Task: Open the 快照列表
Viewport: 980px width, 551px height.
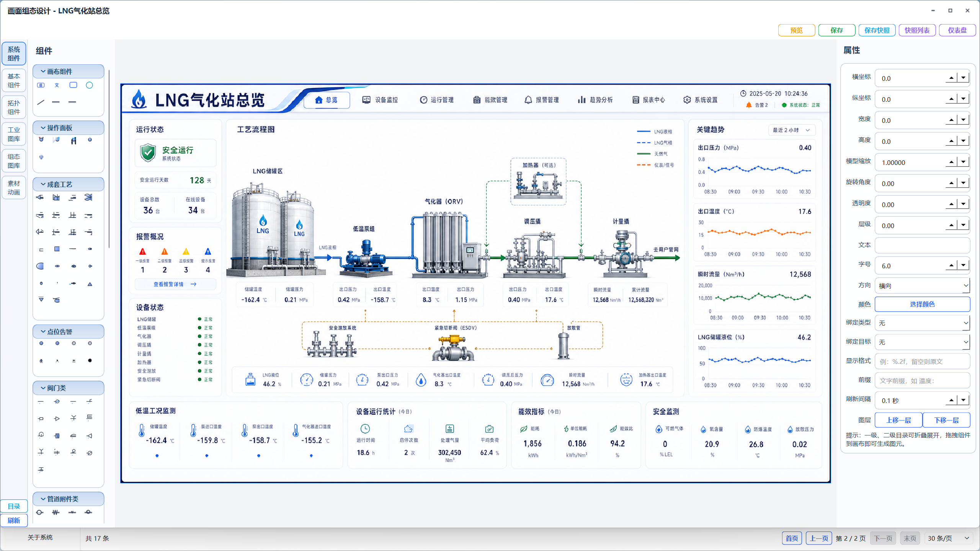Action: 917,30
